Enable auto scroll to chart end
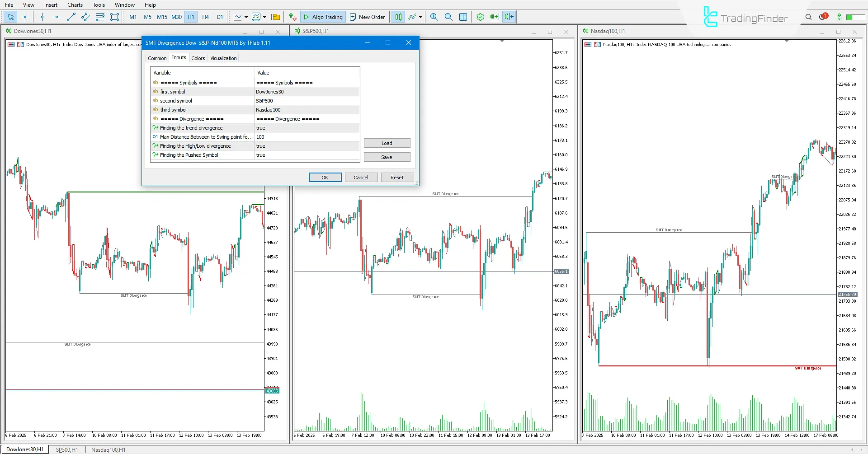 click(x=494, y=17)
